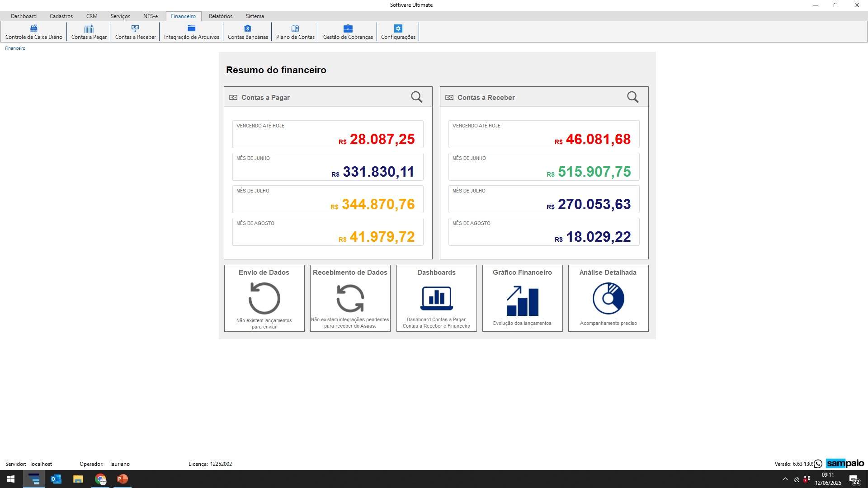Open the Gráfico Financeiro bar chart icon
This screenshot has width=868, height=488.
click(x=523, y=300)
